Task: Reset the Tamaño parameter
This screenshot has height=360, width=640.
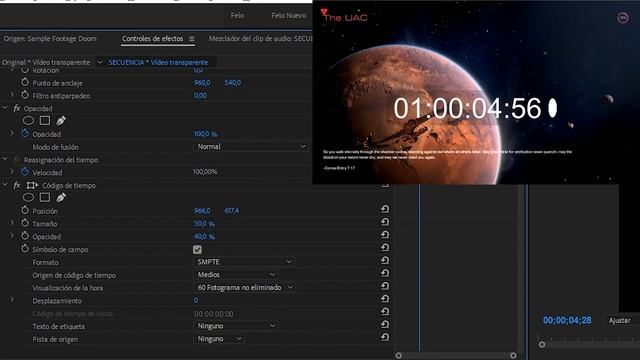Action: point(385,222)
